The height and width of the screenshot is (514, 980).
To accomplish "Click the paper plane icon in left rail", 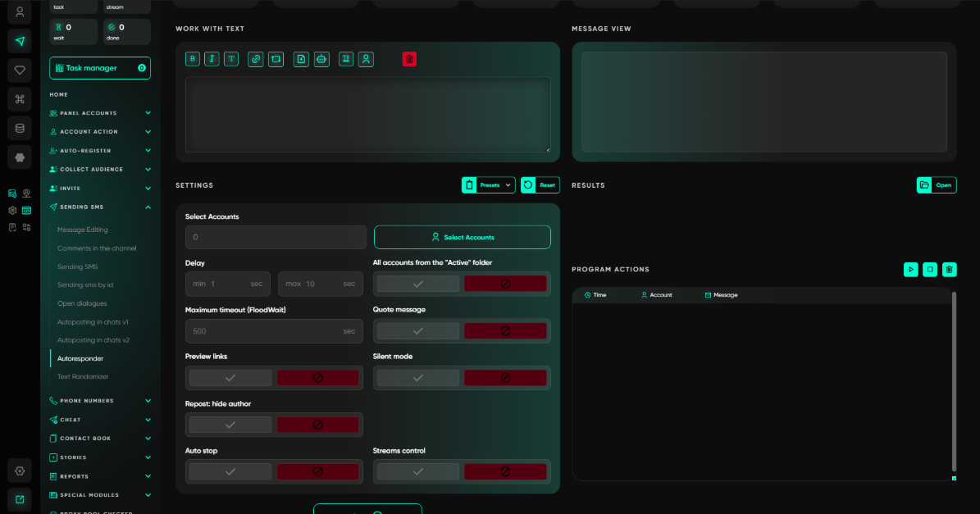I will point(20,41).
